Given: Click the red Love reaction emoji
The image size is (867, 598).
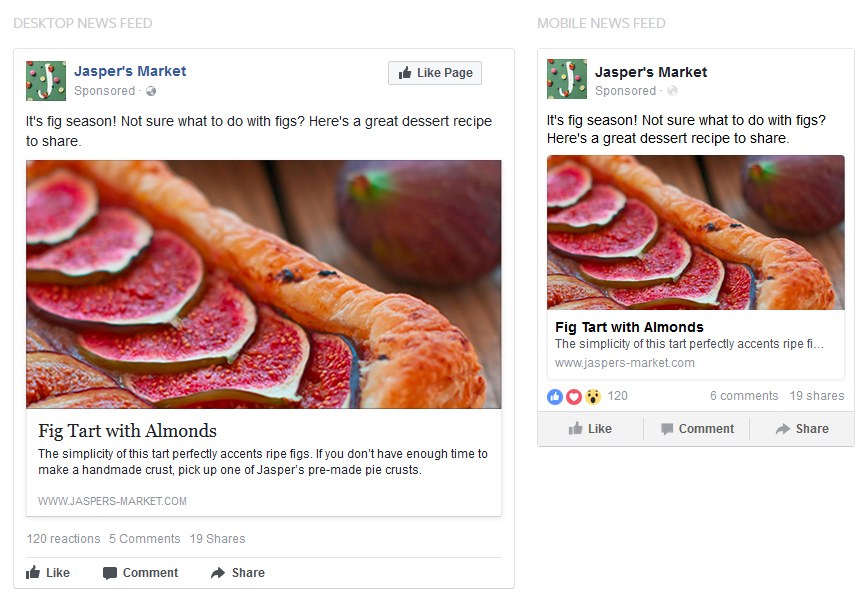Looking at the screenshot, I should pyautogui.click(x=574, y=396).
